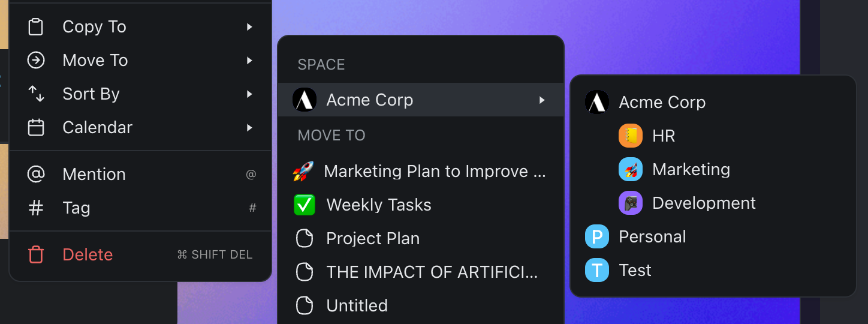The image size is (868, 324).
Task: Select the Test space
Action: click(x=635, y=271)
